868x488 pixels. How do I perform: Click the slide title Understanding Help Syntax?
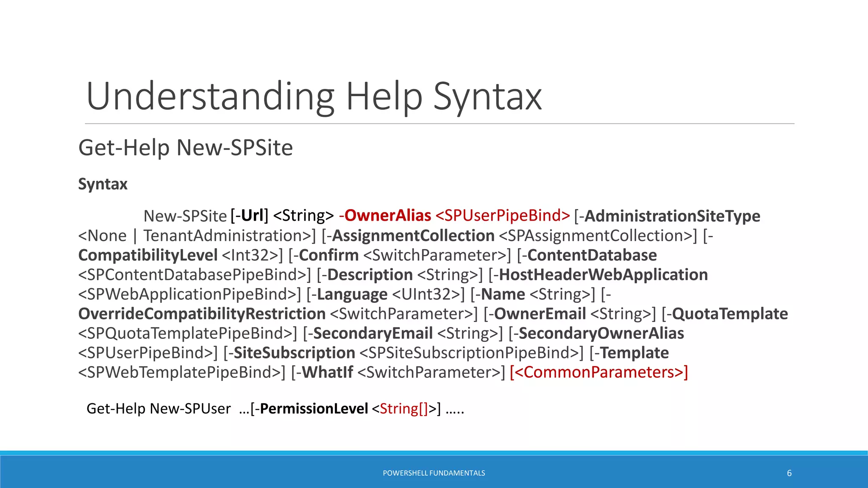[x=314, y=97]
